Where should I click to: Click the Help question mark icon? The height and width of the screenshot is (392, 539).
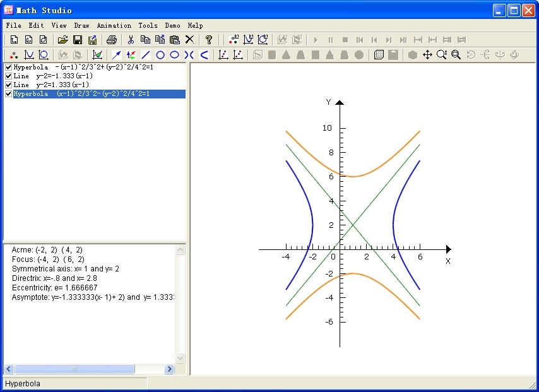coord(209,40)
